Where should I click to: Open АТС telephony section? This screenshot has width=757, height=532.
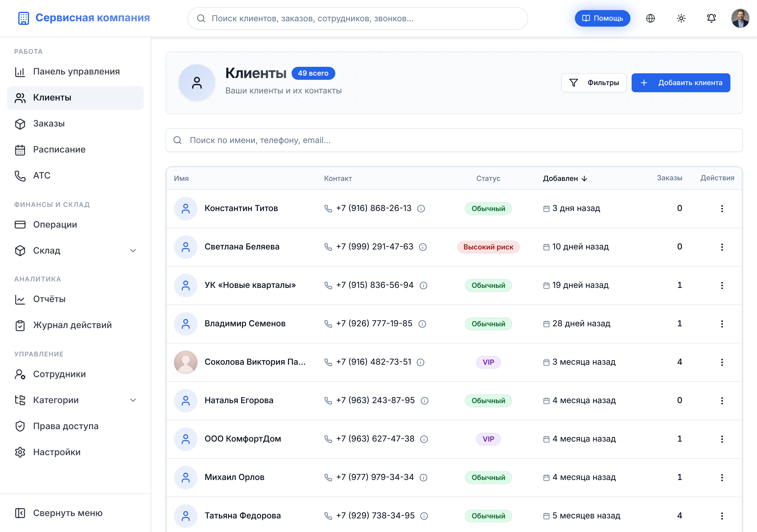(75, 176)
